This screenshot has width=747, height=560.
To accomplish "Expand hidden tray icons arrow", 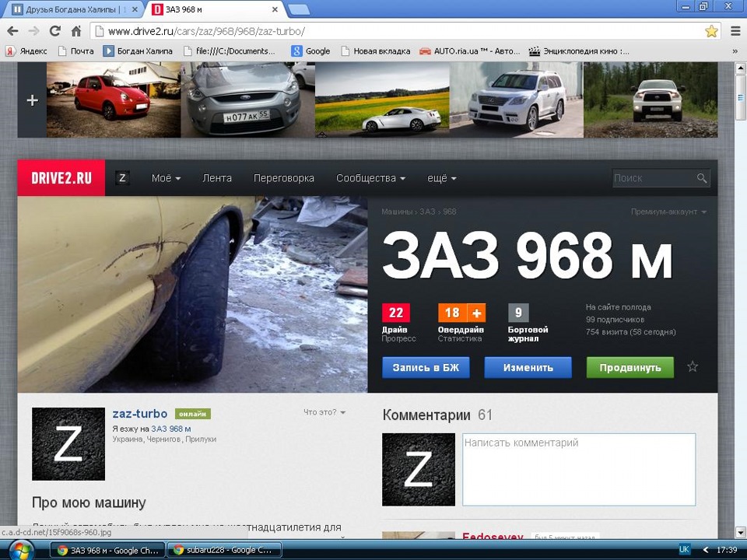I will pyautogui.click(x=706, y=550).
